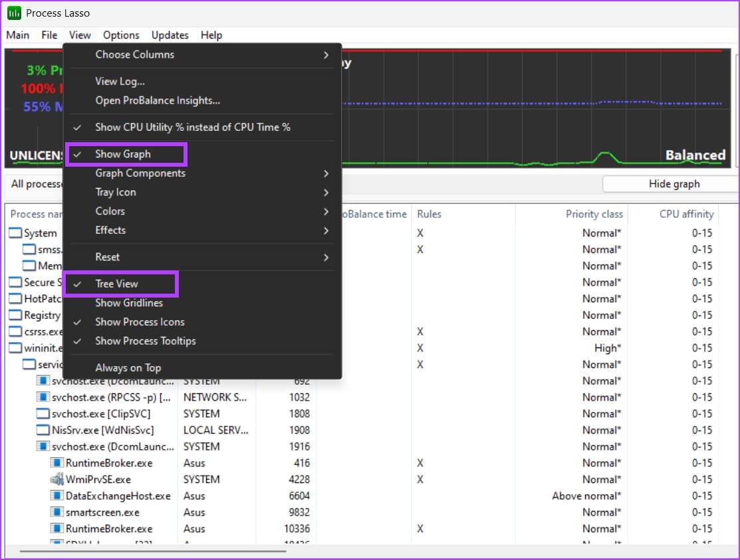Click the RuntimeBroker.exe icon with PID 416

(57, 463)
